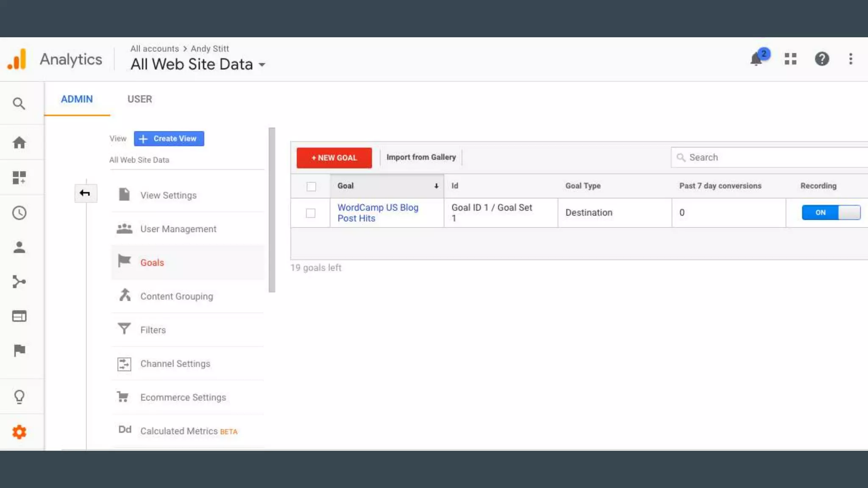
Task: Check the select-all goals header checkbox
Action: (x=311, y=186)
